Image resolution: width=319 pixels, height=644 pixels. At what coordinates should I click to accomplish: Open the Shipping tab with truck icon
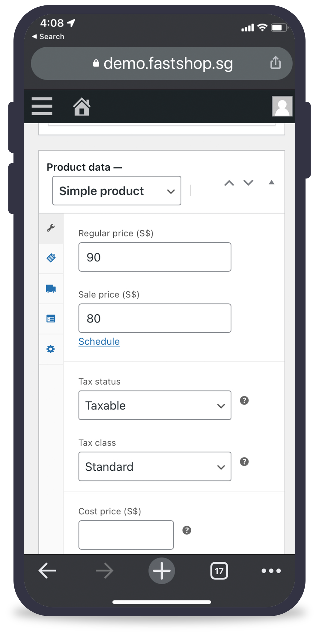(x=51, y=289)
